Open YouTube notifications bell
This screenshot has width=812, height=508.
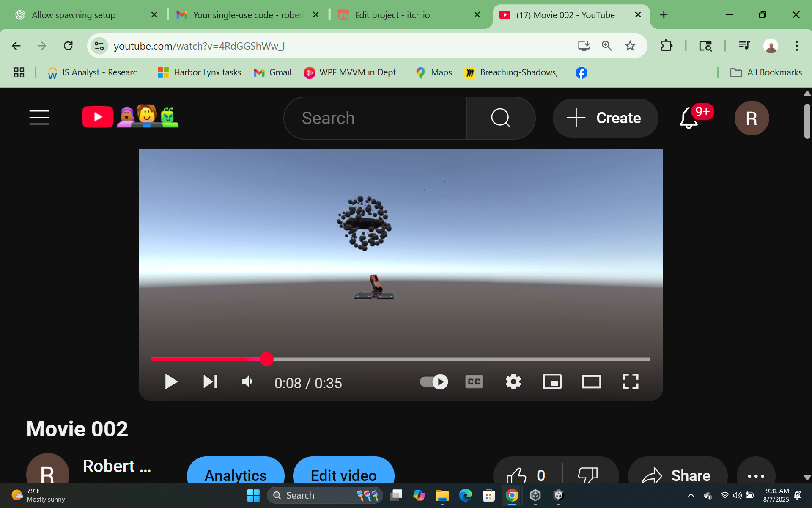689,118
